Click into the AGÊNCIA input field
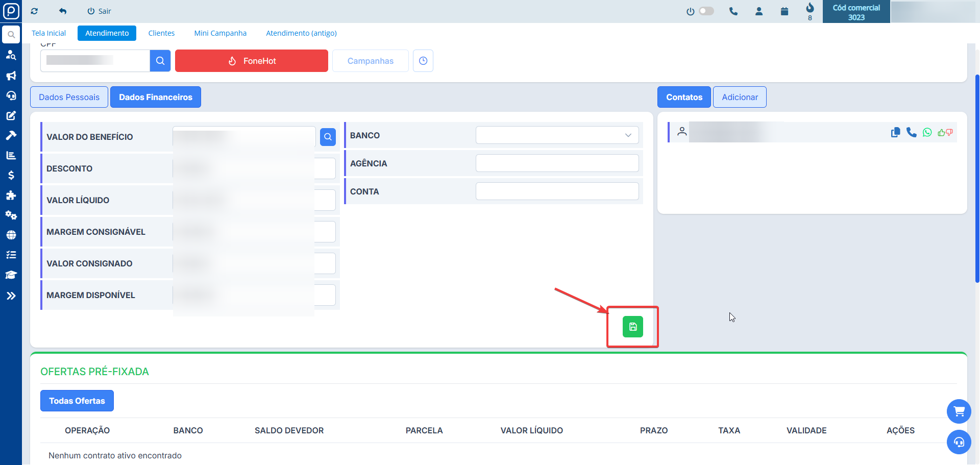 (557, 163)
